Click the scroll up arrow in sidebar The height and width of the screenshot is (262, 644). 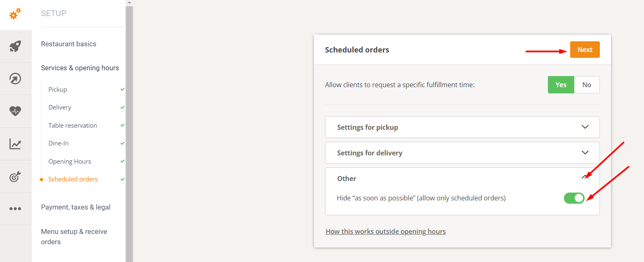click(129, 2)
